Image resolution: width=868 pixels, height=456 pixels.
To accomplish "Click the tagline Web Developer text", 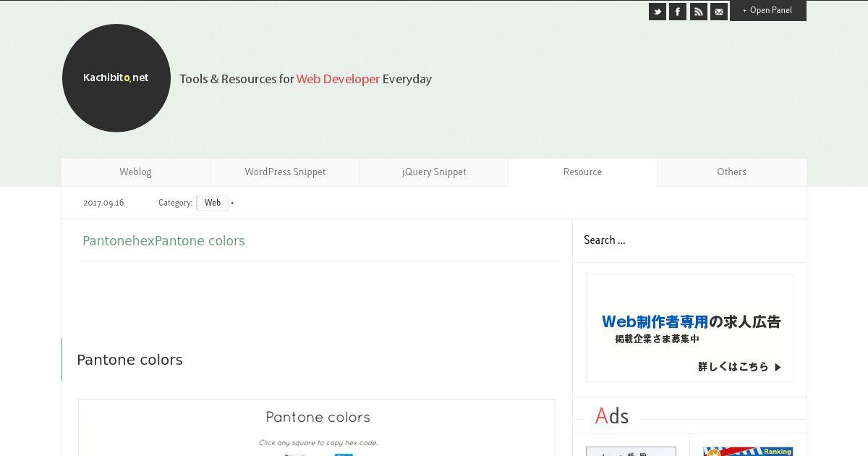I will (338, 79).
